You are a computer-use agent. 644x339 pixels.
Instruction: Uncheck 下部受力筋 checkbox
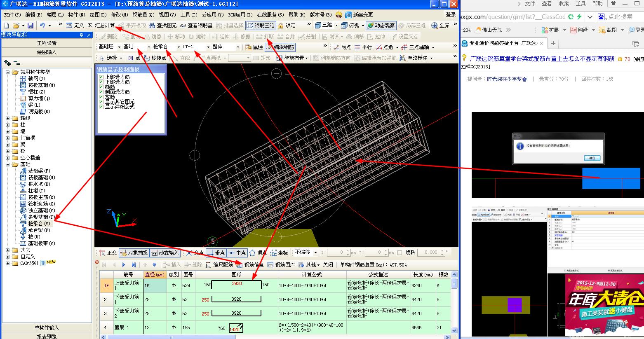coord(101,82)
